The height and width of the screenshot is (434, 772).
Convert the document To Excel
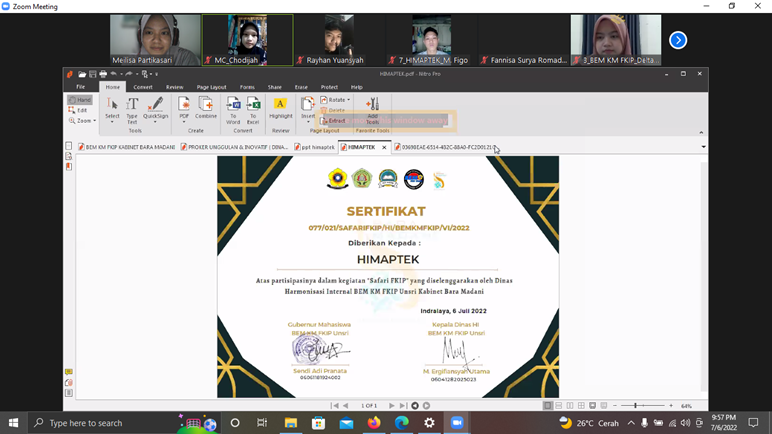(x=253, y=110)
